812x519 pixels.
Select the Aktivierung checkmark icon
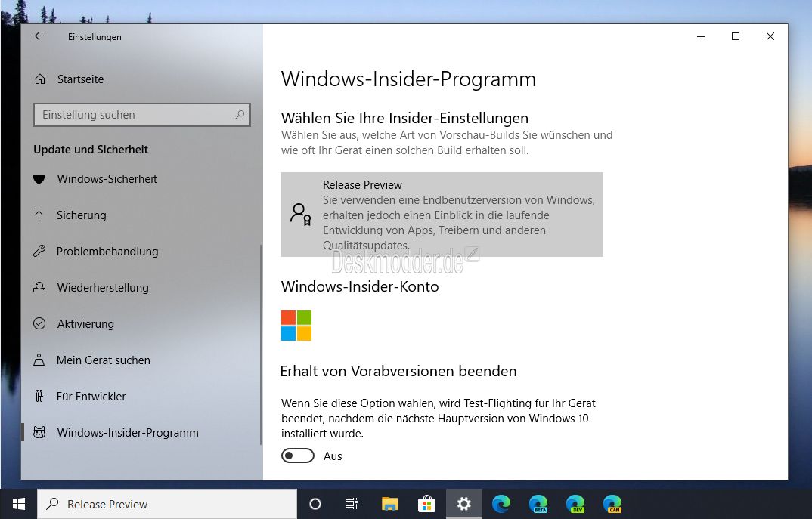(39, 323)
